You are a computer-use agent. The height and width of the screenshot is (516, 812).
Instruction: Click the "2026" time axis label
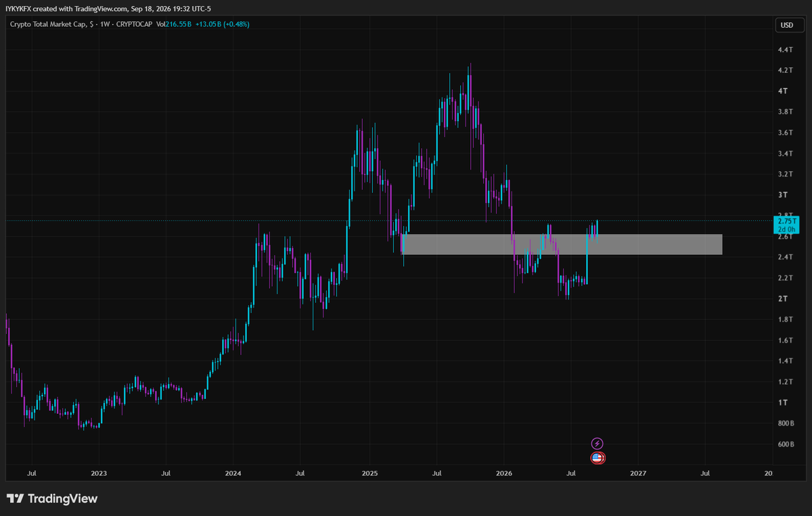tap(504, 475)
